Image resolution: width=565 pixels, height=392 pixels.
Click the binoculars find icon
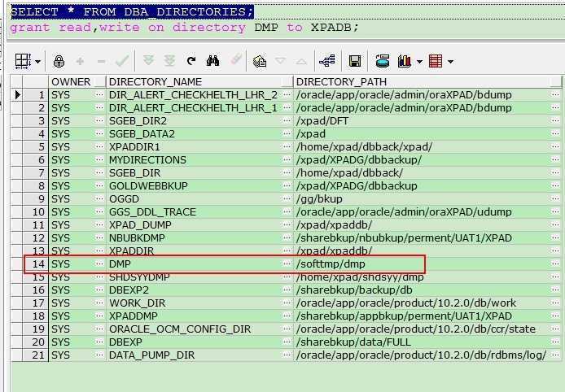click(x=212, y=61)
